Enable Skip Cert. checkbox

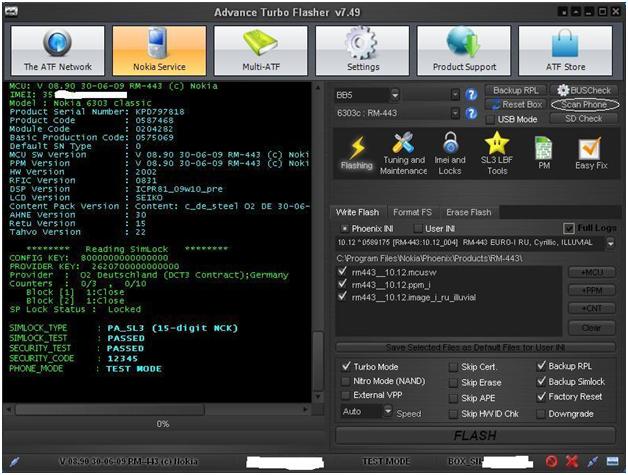[x=453, y=367]
